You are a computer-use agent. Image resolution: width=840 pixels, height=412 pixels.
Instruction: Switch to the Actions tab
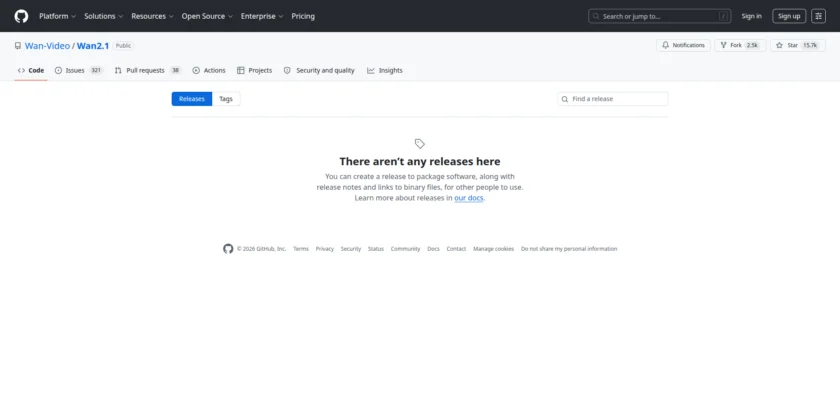[x=209, y=70]
